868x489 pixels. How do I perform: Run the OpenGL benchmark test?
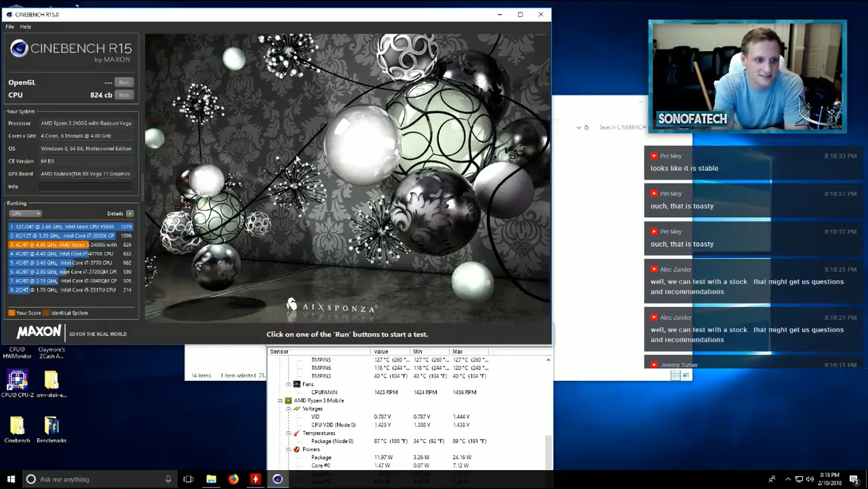click(x=124, y=82)
